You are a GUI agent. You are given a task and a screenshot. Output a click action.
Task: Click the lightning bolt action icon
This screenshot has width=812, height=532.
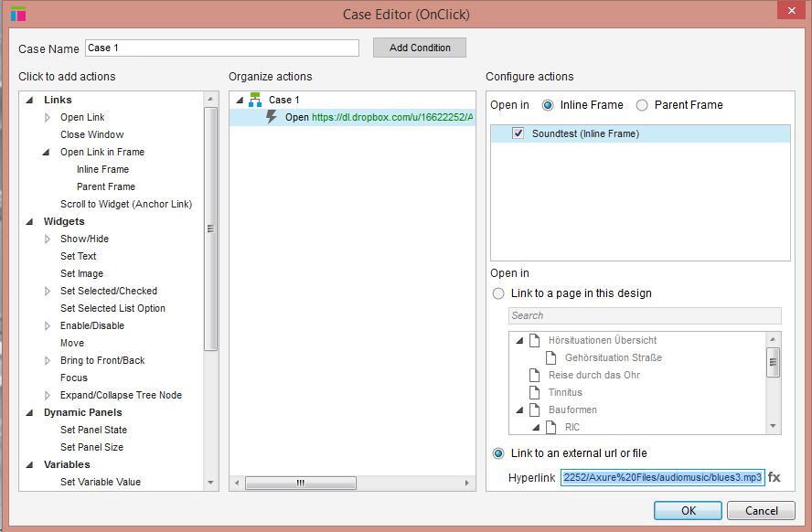click(272, 117)
